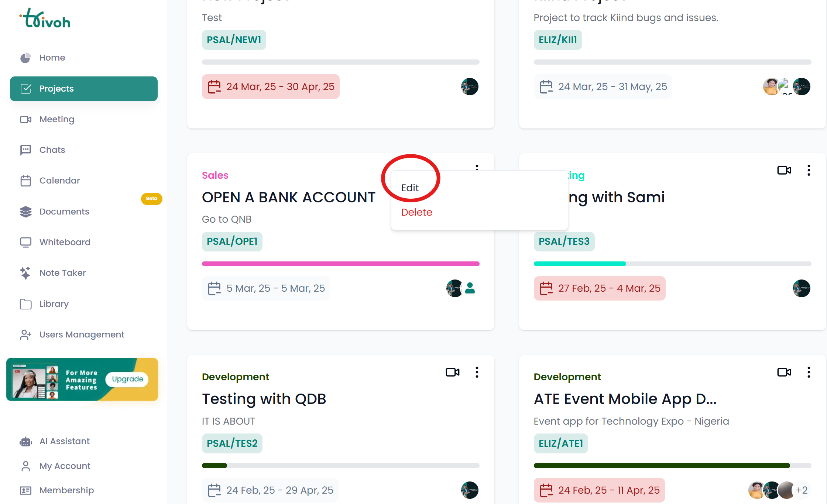Open options menu on the Meeting with Sami card
This screenshot has width=827, height=504.
point(809,170)
